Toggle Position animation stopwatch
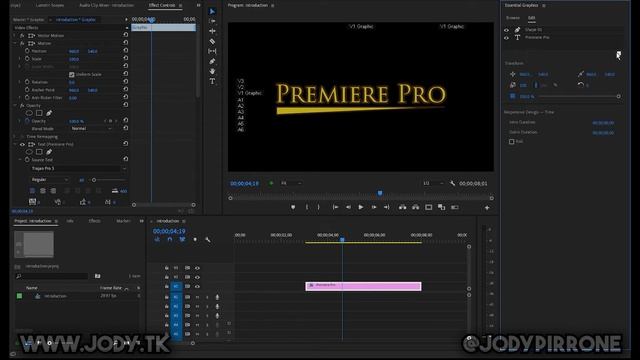 pos(27,51)
